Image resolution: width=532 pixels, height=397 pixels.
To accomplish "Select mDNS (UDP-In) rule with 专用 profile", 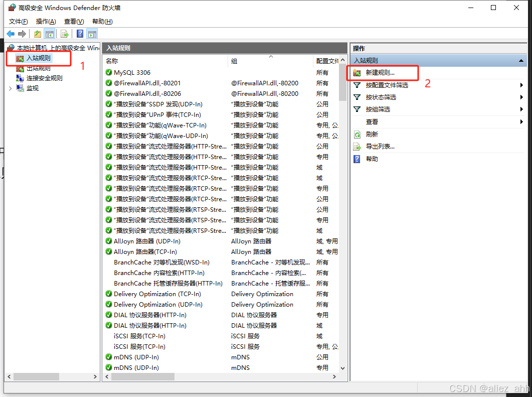I will 136,367.
